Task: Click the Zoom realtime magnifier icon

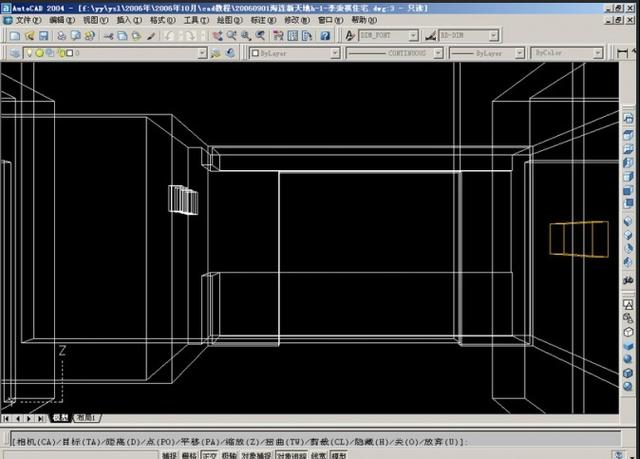Action: click(x=231, y=36)
